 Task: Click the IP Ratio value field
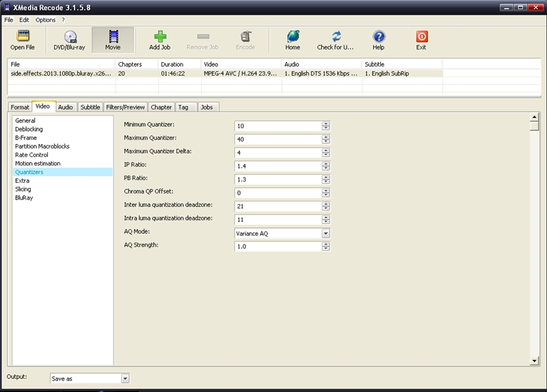(x=278, y=166)
